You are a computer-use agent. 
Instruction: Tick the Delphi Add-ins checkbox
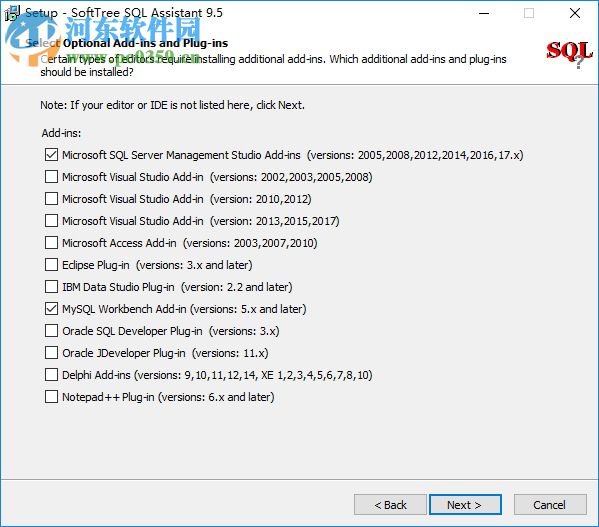pos(51,375)
